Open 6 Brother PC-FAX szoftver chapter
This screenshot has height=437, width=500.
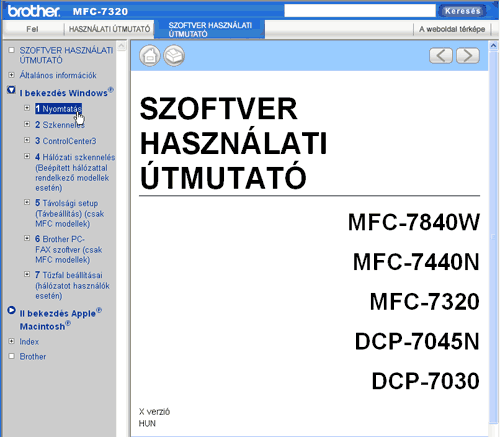pos(68,249)
